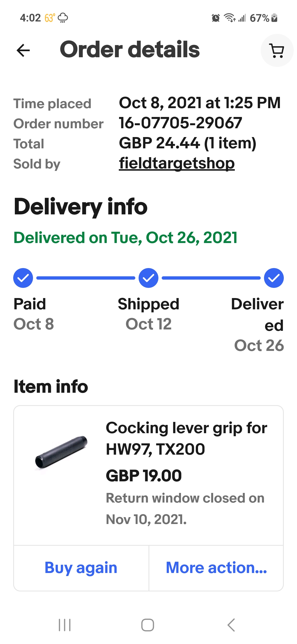
Task: Tap the Paid step checkmark
Action: click(23, 278)
